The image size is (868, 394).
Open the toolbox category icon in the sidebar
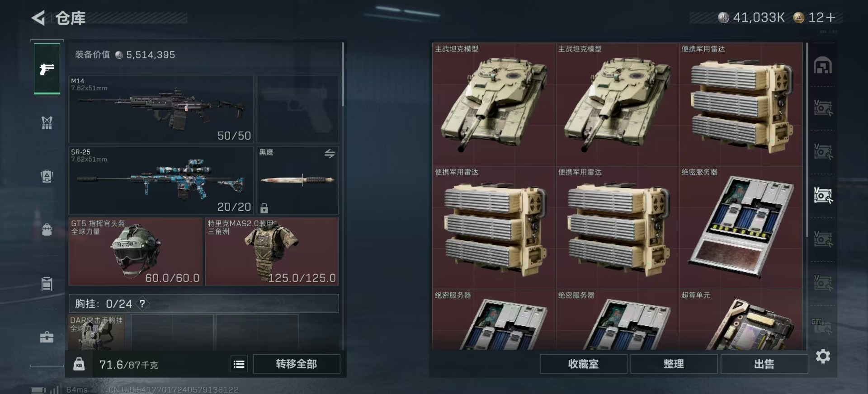tap(47, 337)
